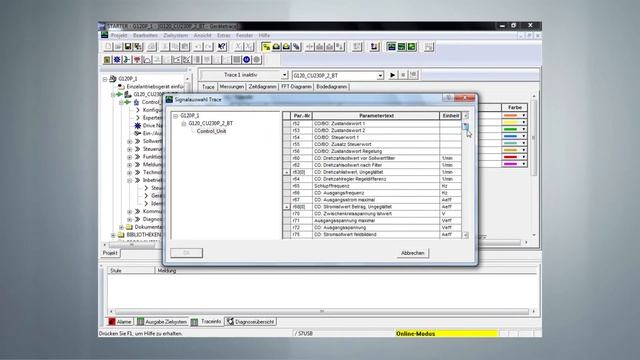
Task: Click the Par.-Nr column header
Action: 302,116
